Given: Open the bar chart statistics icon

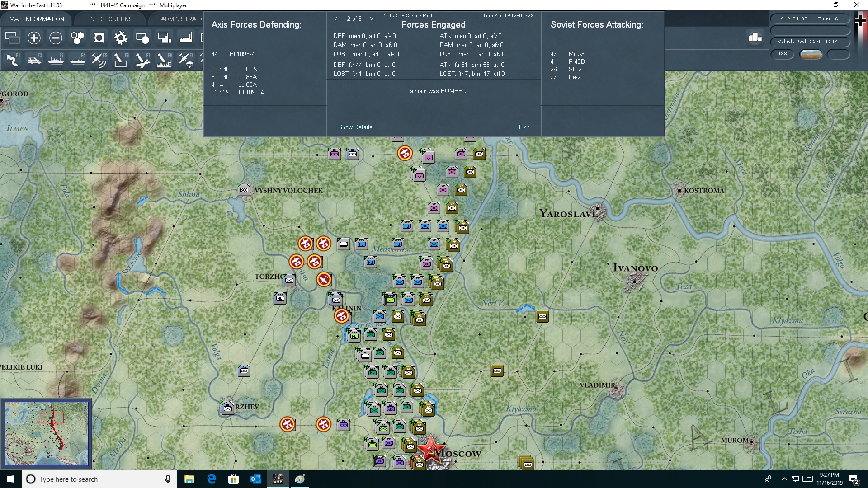Looking at the screenshot, I should click(x=755, y=37).
